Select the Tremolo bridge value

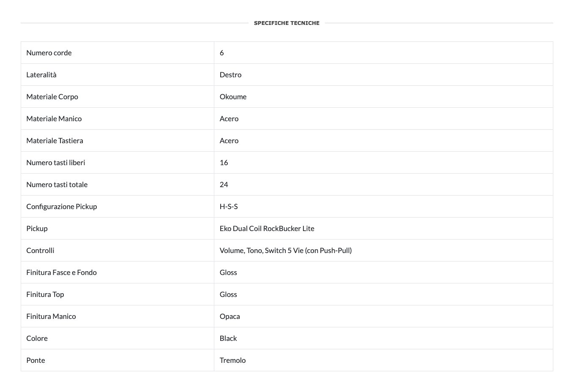tap(232, 360)
